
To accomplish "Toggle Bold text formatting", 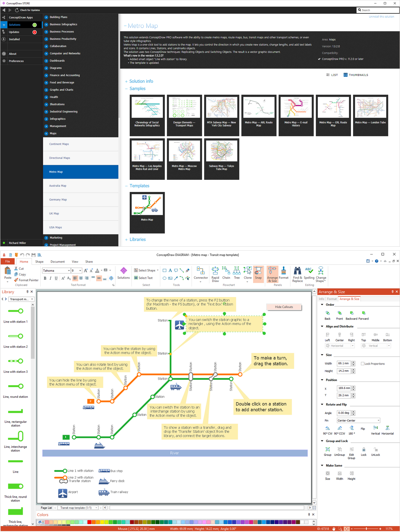I will [x=45, y=278].
